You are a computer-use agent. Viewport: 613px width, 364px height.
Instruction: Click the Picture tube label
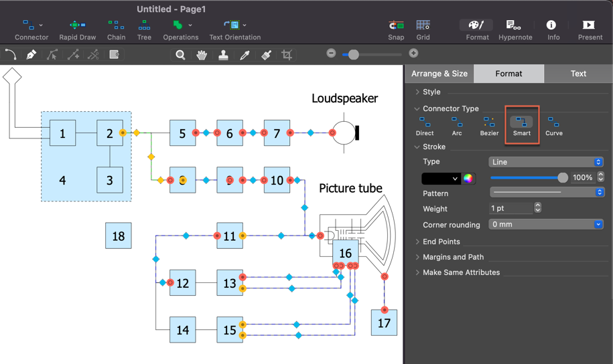tap(350, 188)
